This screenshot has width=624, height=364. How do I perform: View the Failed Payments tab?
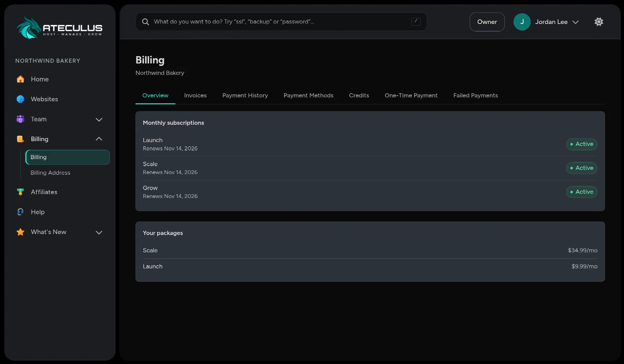(x=476, y=95)
